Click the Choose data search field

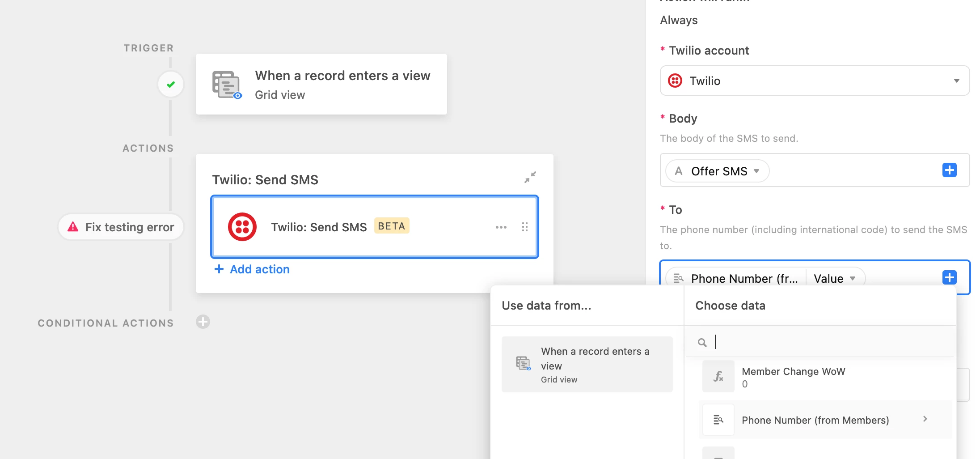coord(820,342)
